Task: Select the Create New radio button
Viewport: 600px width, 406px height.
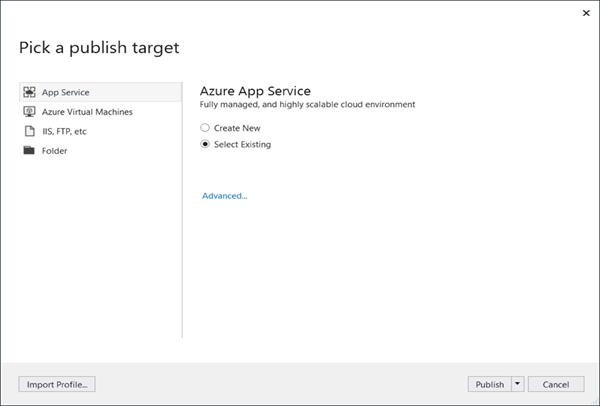Action: [x=205, y=127]
